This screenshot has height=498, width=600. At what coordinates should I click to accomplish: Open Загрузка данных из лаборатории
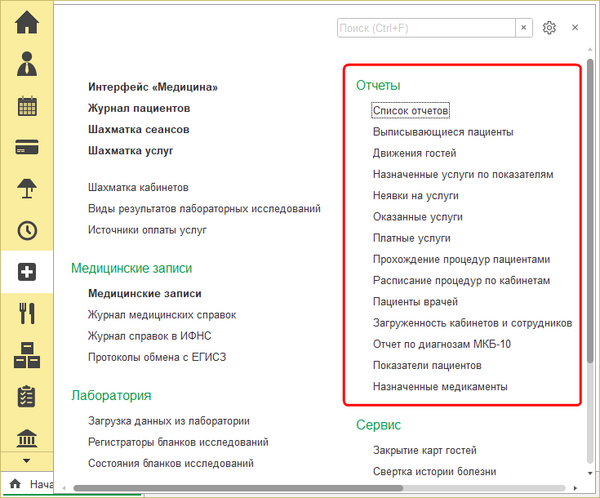tap(169, 421)
